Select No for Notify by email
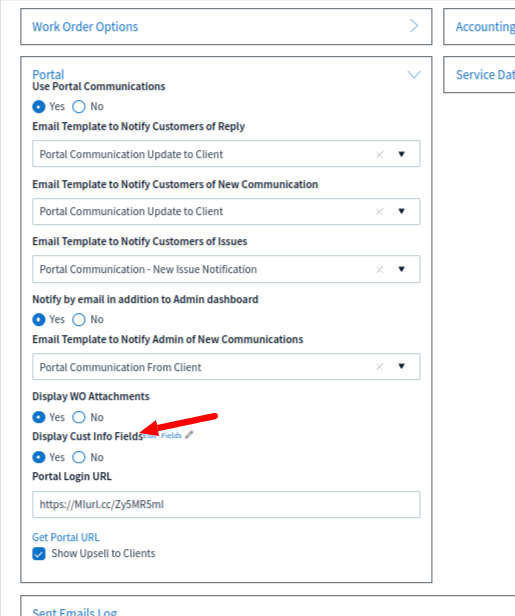The width and height of the screenshot is (515, 616). (79, 319)
